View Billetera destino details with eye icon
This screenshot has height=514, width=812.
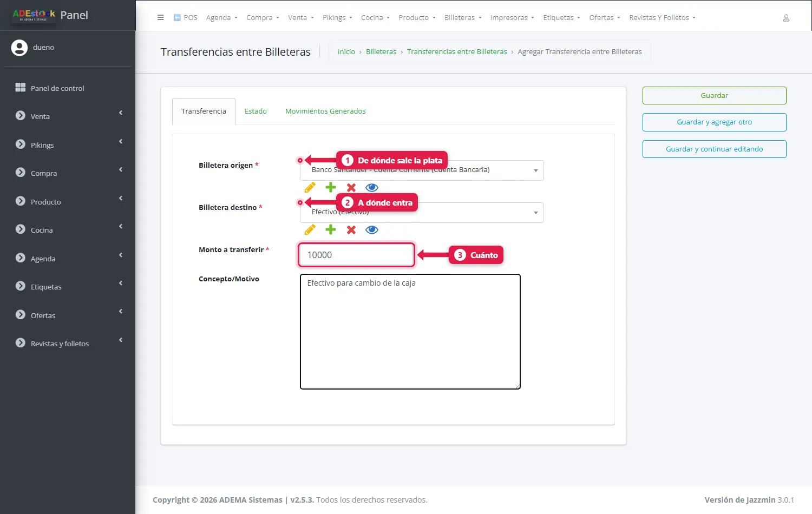tap(372, 230)
